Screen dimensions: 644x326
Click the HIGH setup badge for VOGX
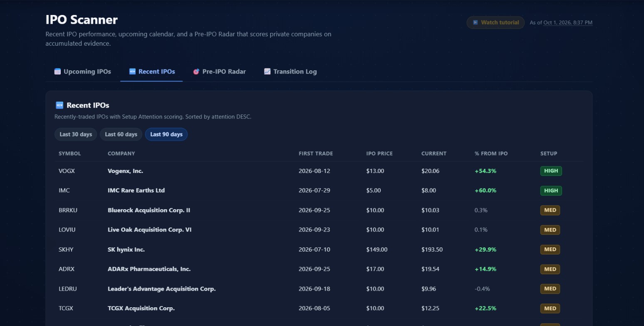tap(551, 171)
